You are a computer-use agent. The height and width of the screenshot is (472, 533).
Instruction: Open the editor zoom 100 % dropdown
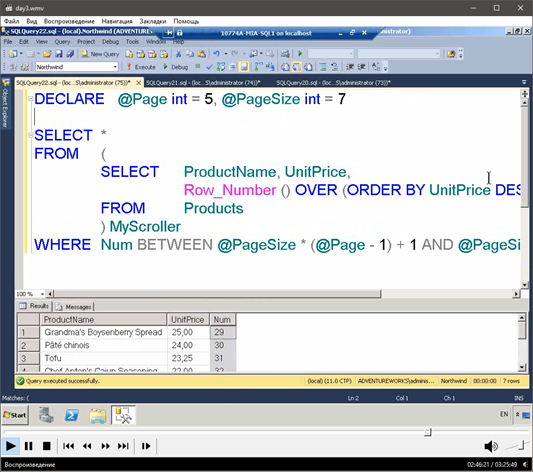click(x=42, y=294)
